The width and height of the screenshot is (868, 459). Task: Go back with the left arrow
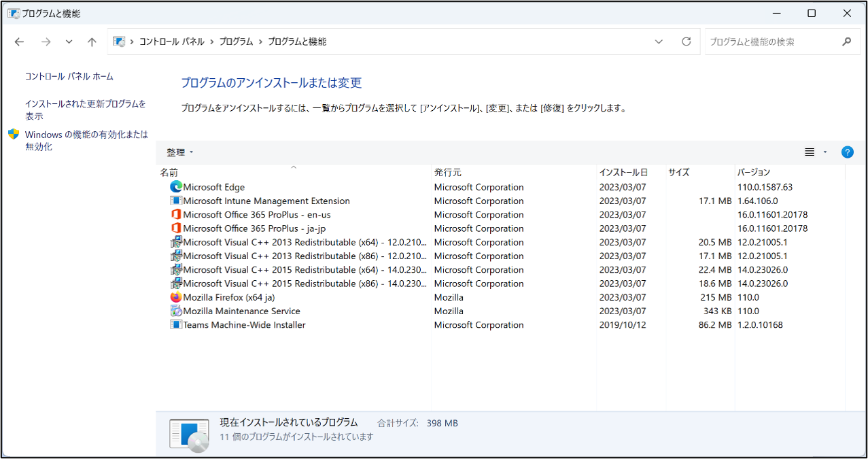click(x=20, y=41)
